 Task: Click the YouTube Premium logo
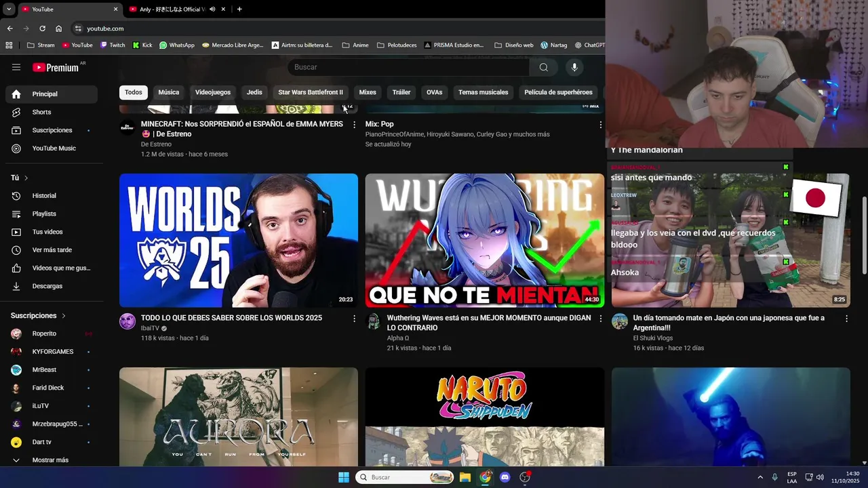coord(56,67)
